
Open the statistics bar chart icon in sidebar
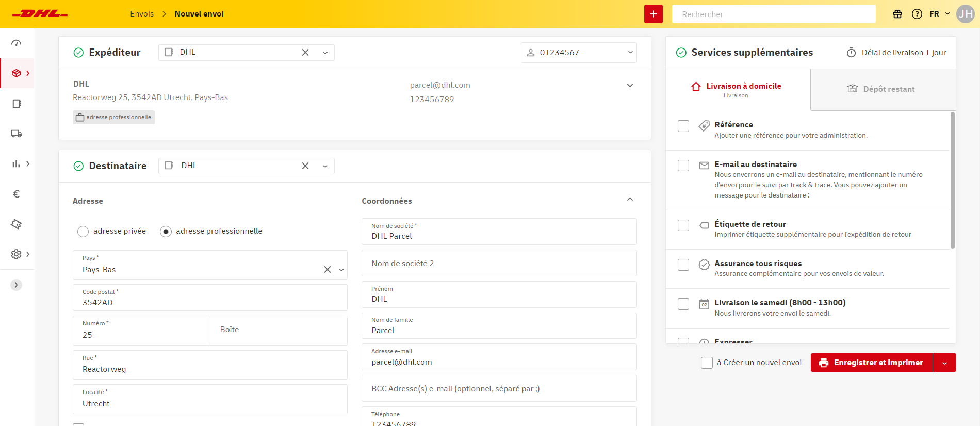point(17,164)
